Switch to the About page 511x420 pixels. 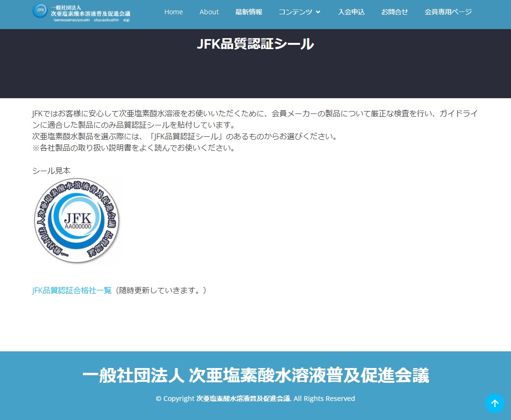click(209, 12)
